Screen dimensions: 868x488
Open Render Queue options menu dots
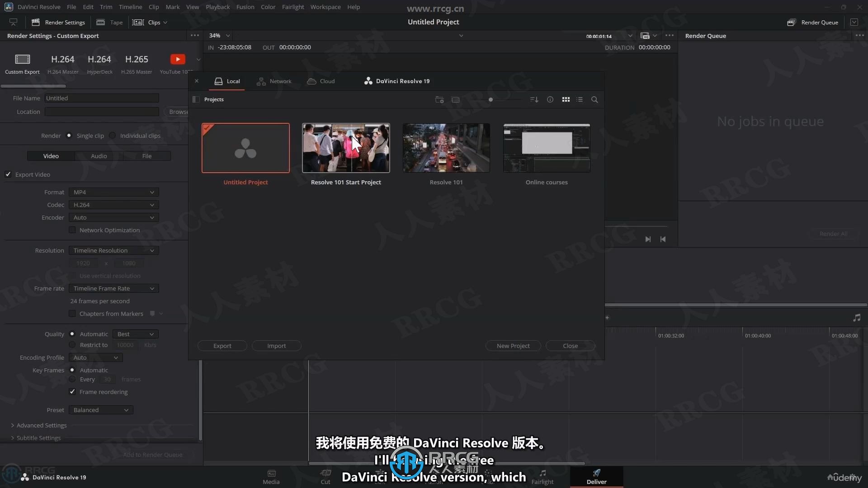859,35
